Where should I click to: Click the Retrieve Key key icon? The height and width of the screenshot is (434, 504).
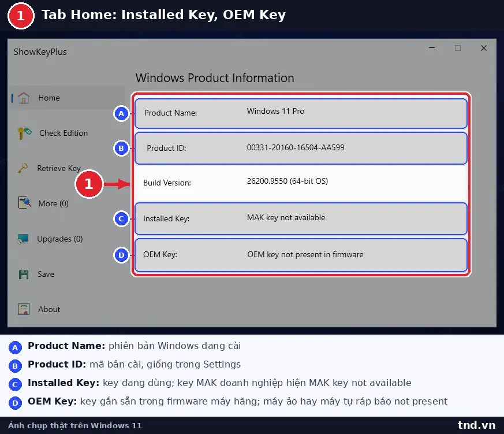23,168
